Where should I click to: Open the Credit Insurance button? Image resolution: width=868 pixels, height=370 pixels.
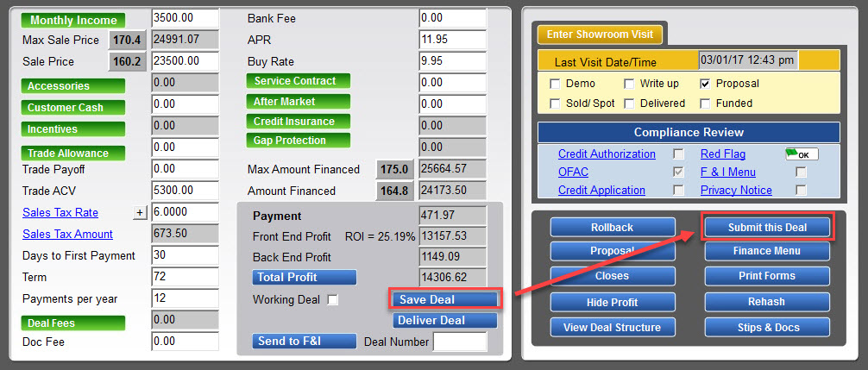[299, 121]
